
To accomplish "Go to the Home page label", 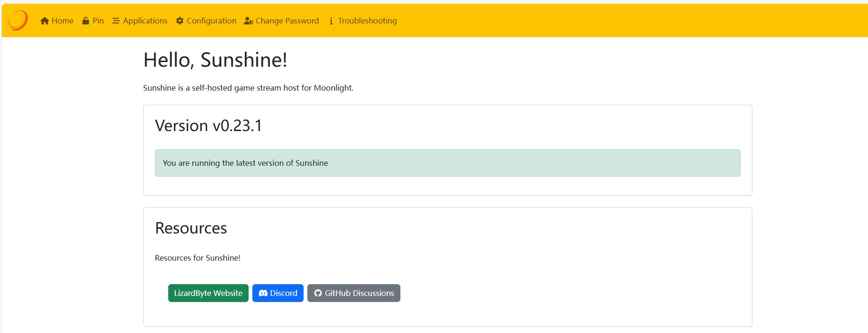I will (x=63, y=21).
